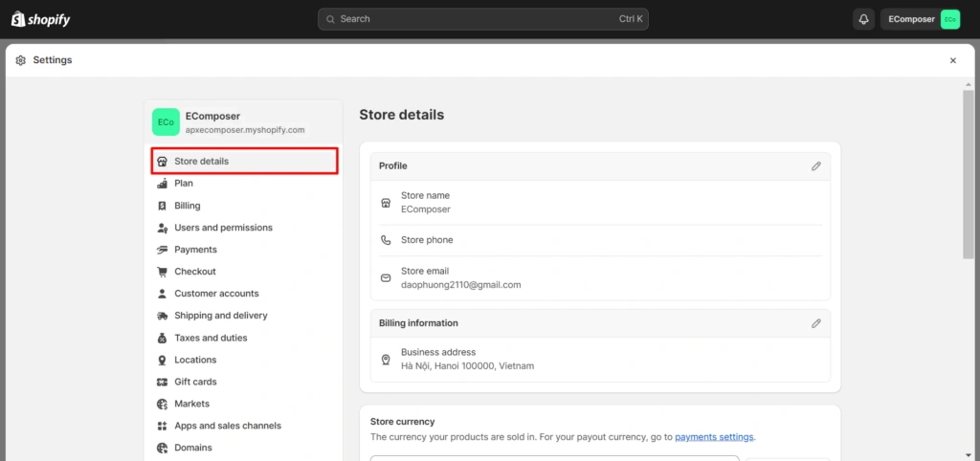Open the notifications bell icon
This screenshot has width=980, height=461.
tap(863, 19)
